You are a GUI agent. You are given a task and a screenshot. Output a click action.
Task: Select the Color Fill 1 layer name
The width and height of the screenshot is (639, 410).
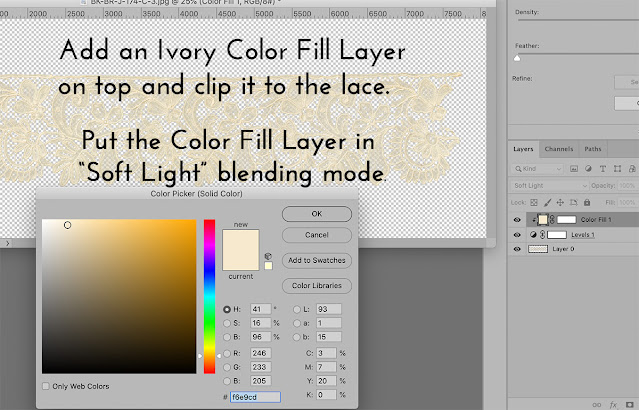pos(596,220)
